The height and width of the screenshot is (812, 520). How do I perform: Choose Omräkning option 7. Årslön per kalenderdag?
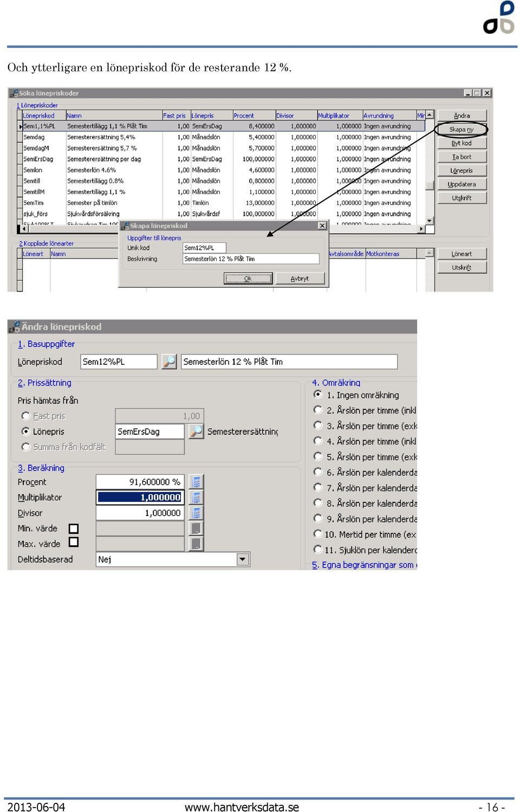pos(318,487)
